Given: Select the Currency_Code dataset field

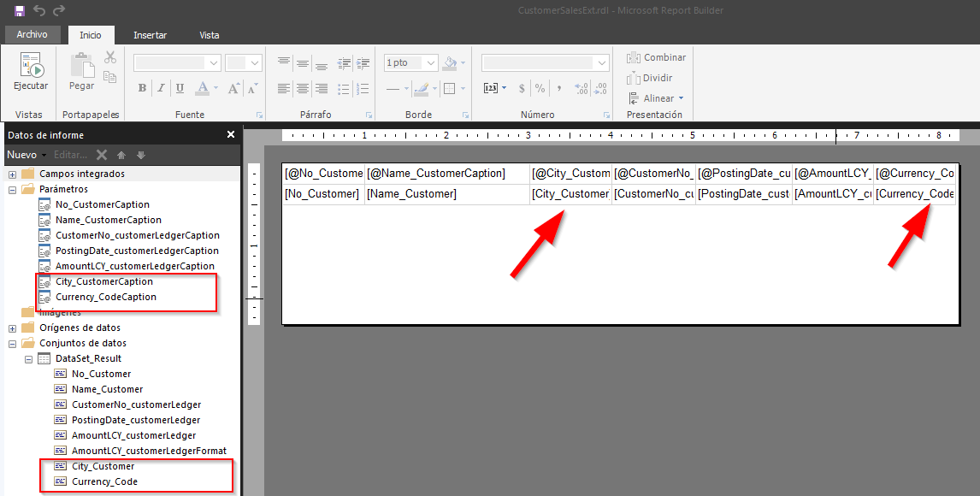Looking at the screenshot, I should (x=104, y=481).
